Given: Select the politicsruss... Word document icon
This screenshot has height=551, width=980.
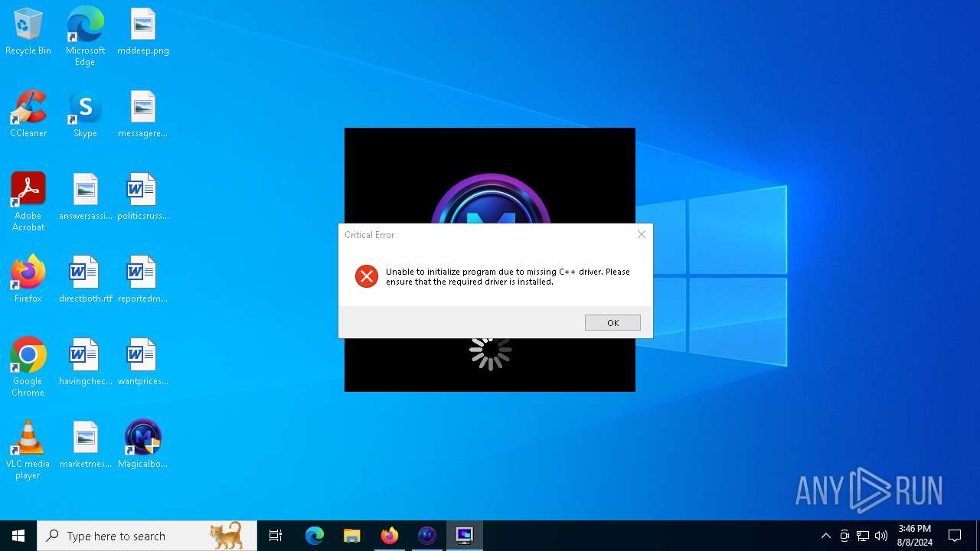Looking at the screenshot, I should 143,197.
